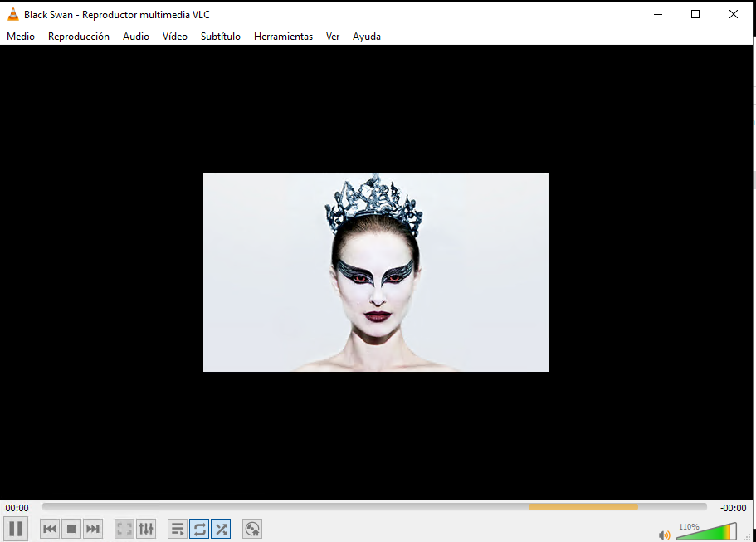This screenshot has height=542, width=756.
Task: Skip to next media item
Action: point(93,529)
